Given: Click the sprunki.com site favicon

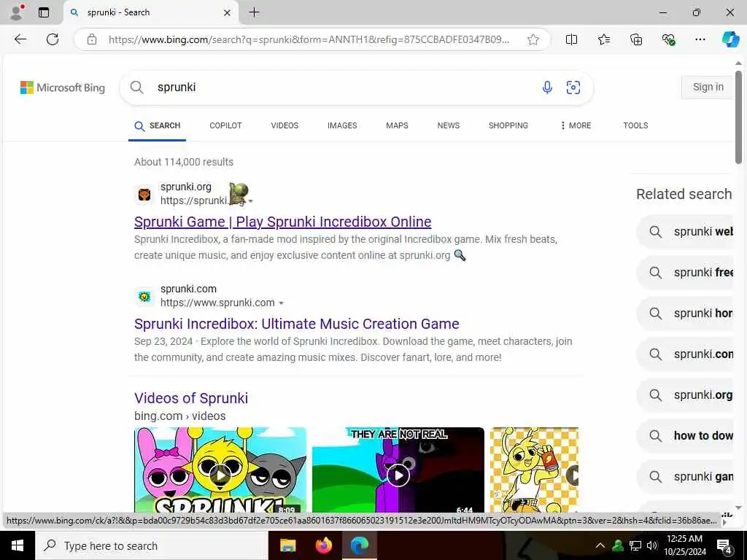Looking at the screenshot, I should [144, 297].
